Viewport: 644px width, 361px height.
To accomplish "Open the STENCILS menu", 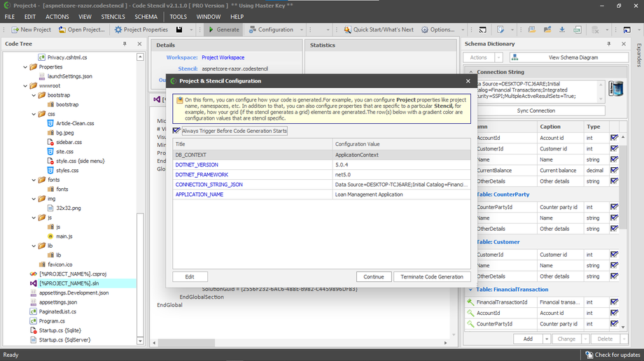I will coord(113,16).
